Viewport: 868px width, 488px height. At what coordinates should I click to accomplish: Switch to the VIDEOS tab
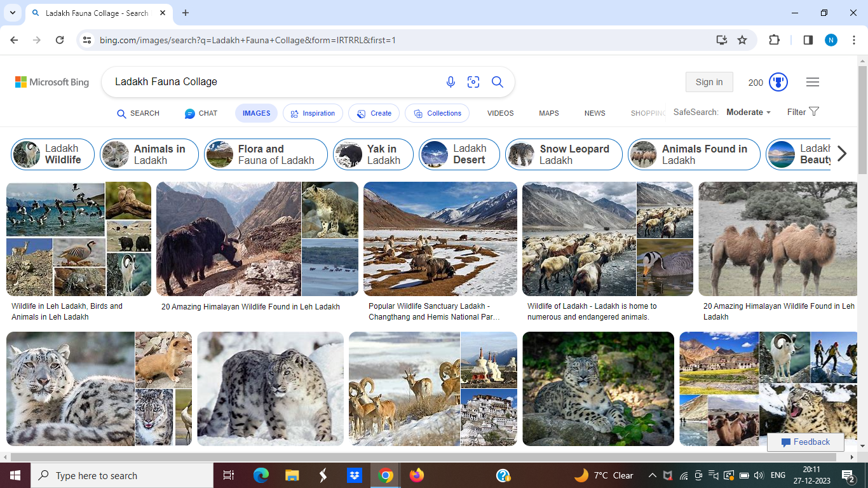tap(501, 113)
